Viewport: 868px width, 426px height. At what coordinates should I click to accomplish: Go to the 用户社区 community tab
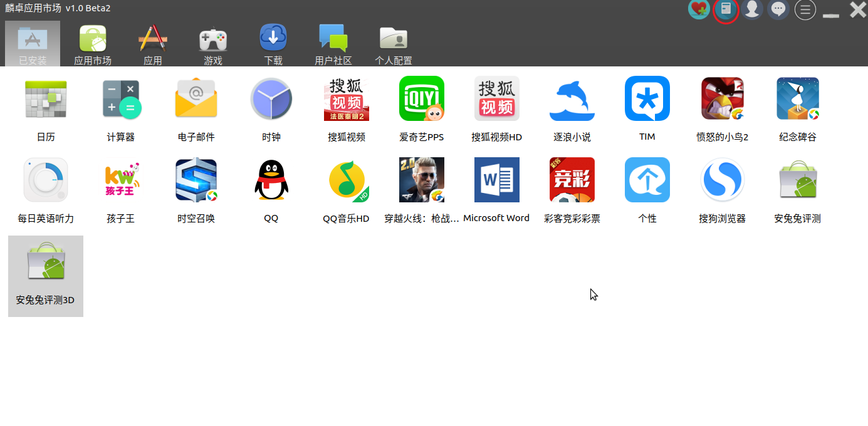(x=333, y=44)
